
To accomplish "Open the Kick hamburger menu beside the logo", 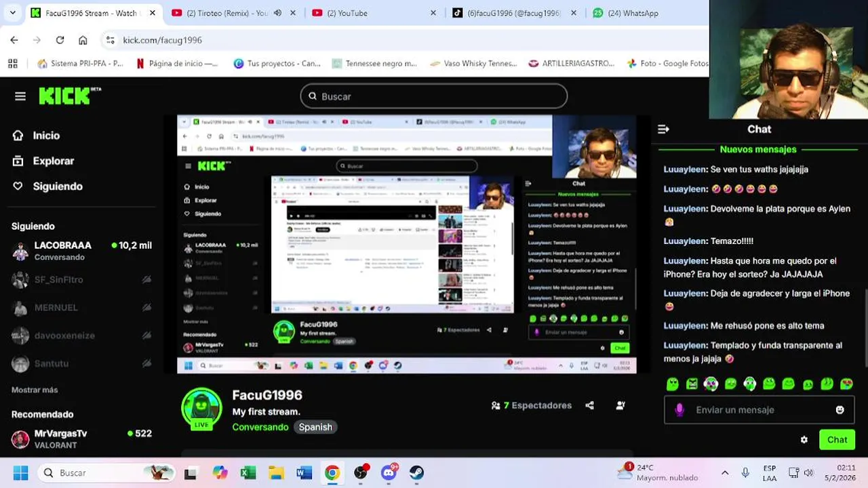I will coord(20,96).
